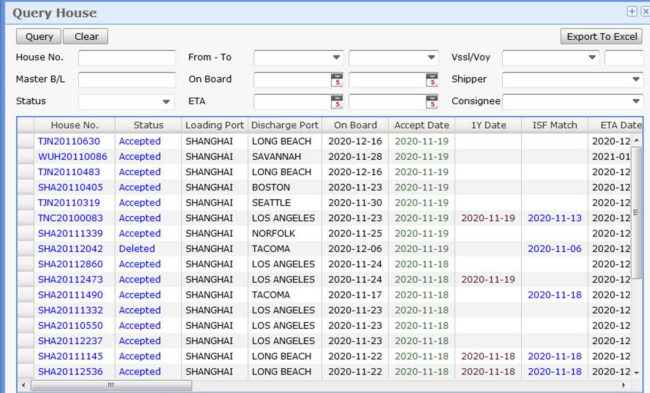Open calendar for On Board end date
Image resolution: width=650 pixels, height=393 pixels.
[x=432, y=80]
